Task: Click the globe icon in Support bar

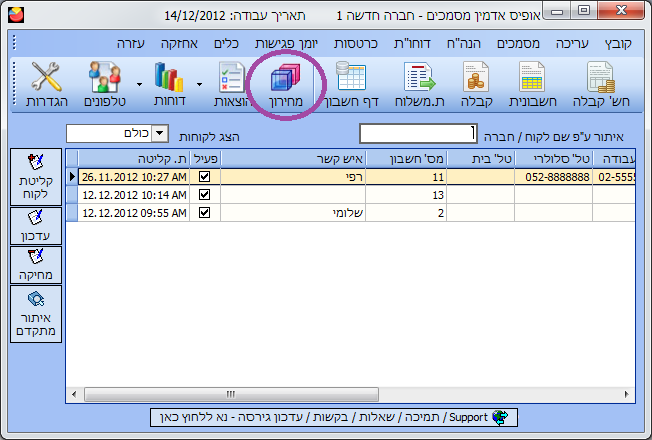Action: (500, 417)
